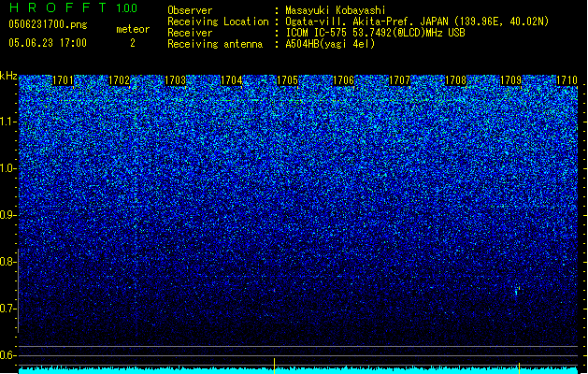Click the 1706 time marker
The height and width of the screenshot is (374, 588).
pyautogui.click(x=343, y=80)
